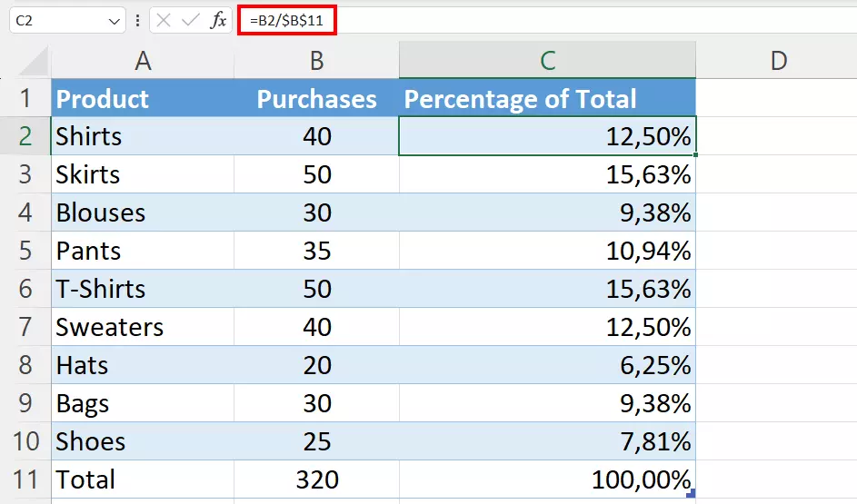
Task: Select the 100,00% total percentage cell
Action: (x=547, y=479)
